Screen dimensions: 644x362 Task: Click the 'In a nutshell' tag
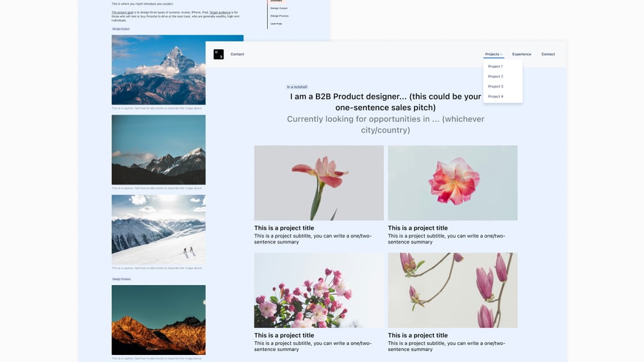tap(297, 87)
